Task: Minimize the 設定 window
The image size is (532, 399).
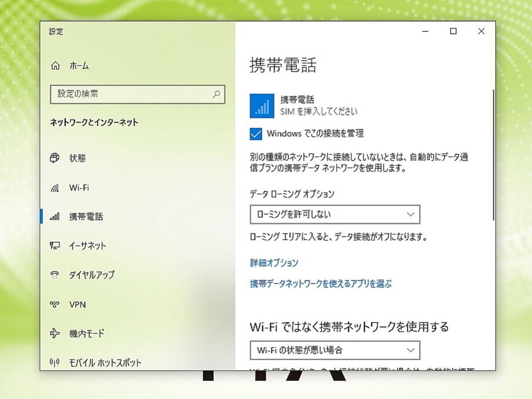Action: [426, 31]
